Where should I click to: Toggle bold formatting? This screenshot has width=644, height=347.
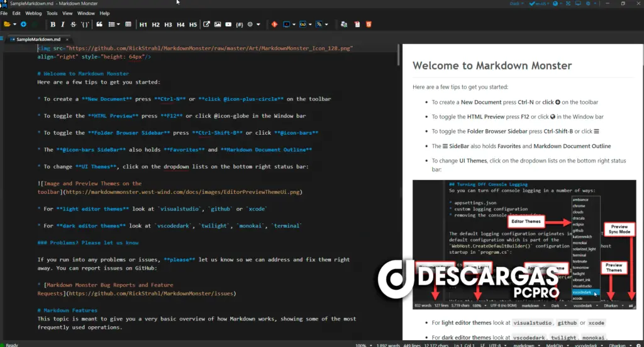tap(53, 25)
